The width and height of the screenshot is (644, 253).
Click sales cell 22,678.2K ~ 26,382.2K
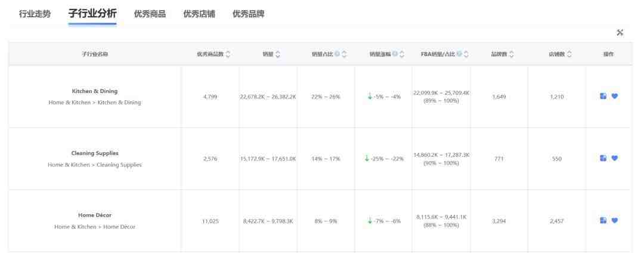pos(268,97)
